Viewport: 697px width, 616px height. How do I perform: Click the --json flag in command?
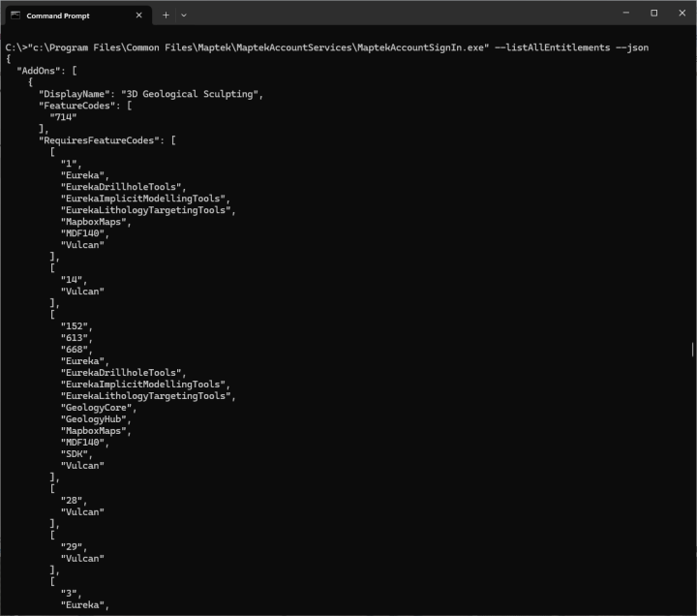pyautogui.click(x=632, y=47)
